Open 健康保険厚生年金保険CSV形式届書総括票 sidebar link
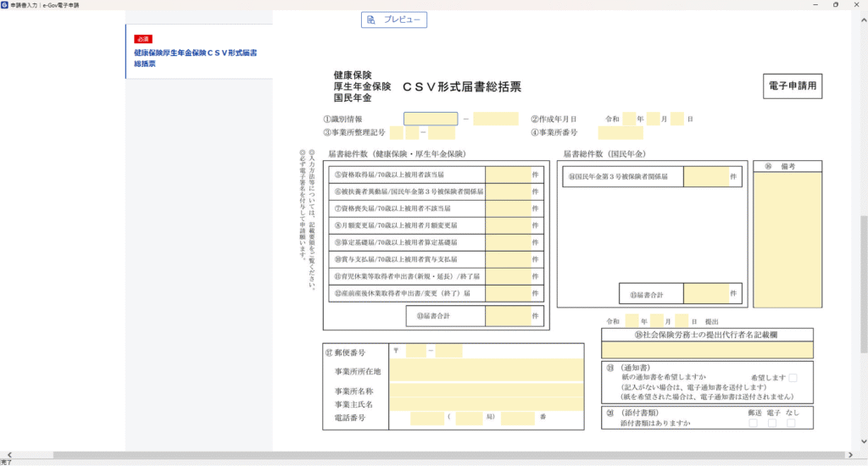Viewport: 868px width, 466px height. [196, 58]
